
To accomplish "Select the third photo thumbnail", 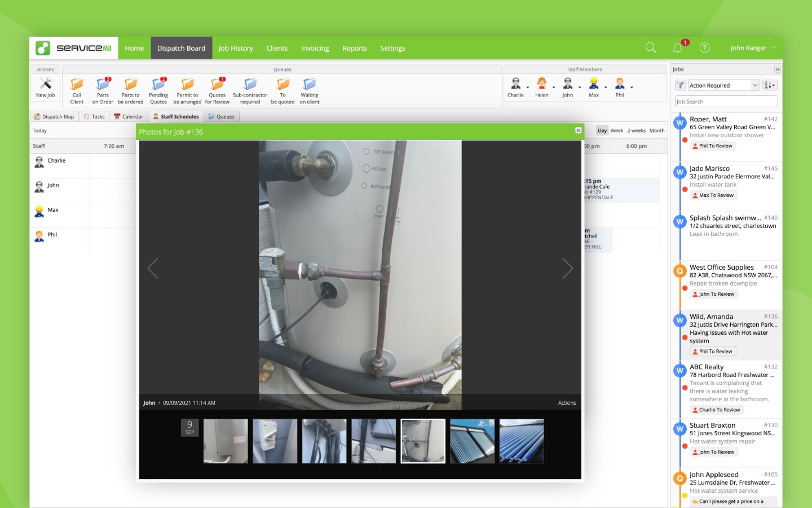I will [x=324, y=441].
